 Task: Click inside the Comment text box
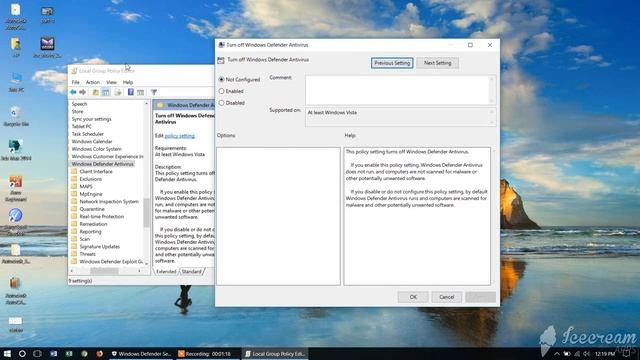click(398, 90)
